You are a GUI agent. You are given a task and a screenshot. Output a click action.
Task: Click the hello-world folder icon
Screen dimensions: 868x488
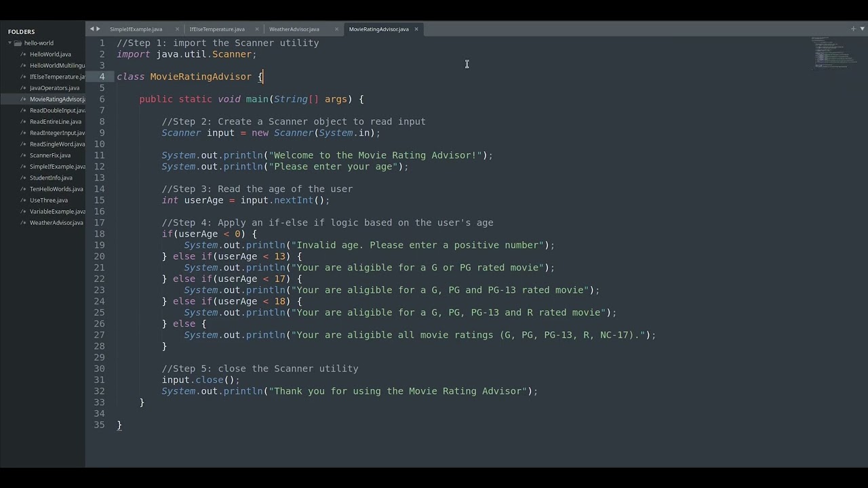18,43
